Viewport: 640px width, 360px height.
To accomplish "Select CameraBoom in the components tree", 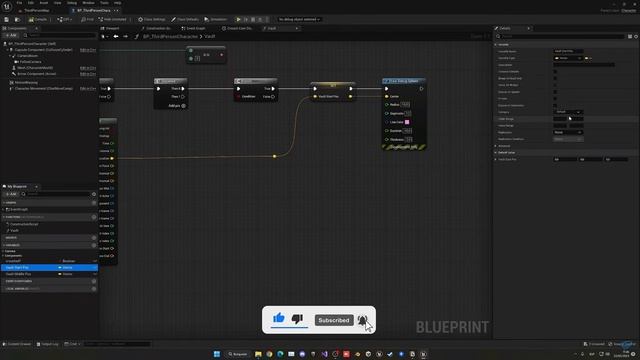I will [x=27, y=56].
